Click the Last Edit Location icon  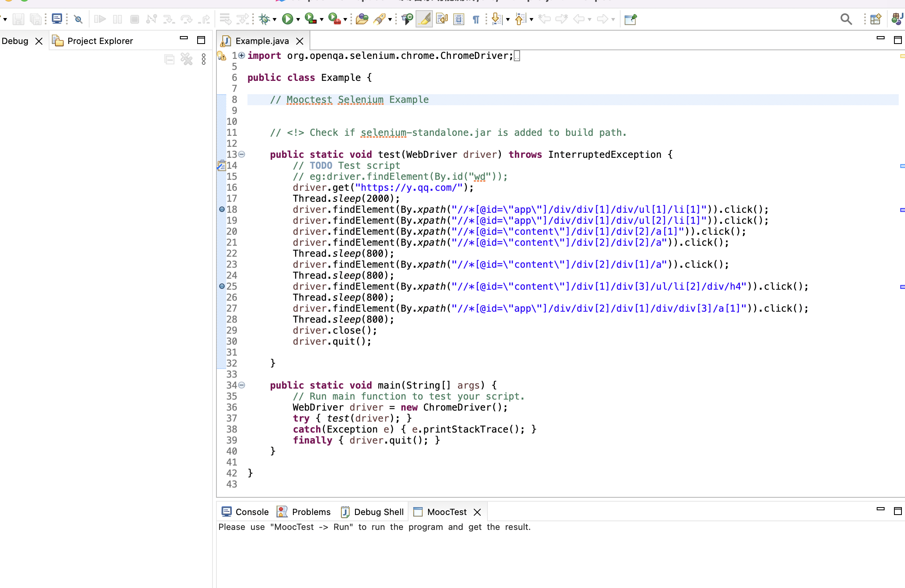pyautogui.click(x=544, y=19)
